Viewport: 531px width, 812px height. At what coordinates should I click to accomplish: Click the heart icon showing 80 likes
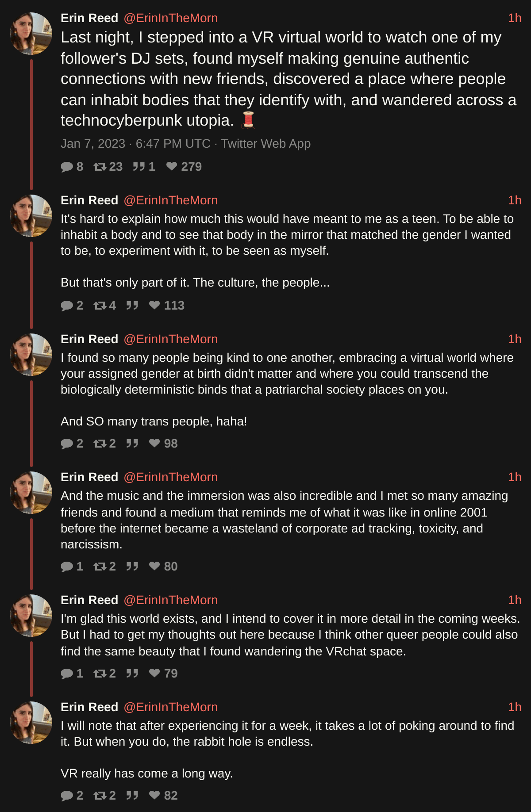[154, 566]
